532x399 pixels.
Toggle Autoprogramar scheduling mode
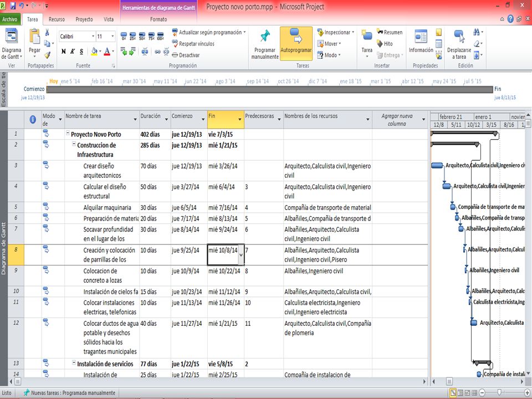pyautogui.click(x=296, y=44)
